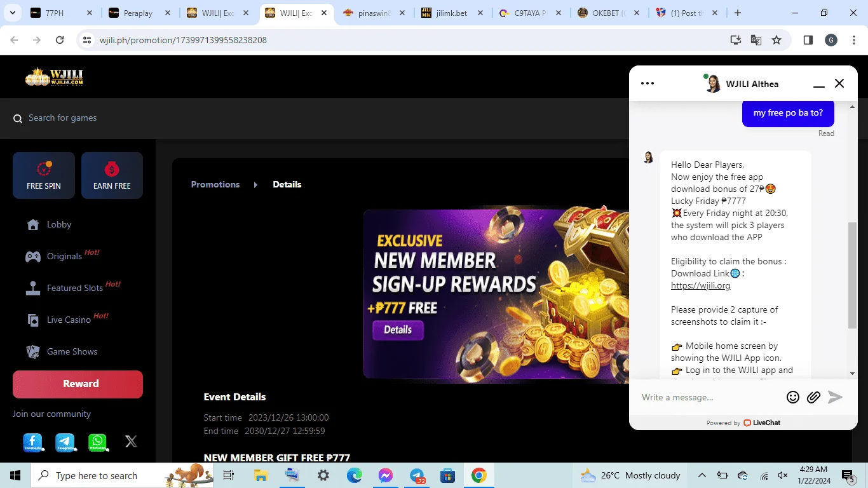
Task: Open the Game Shows section
Action: [x=62, y=351]
